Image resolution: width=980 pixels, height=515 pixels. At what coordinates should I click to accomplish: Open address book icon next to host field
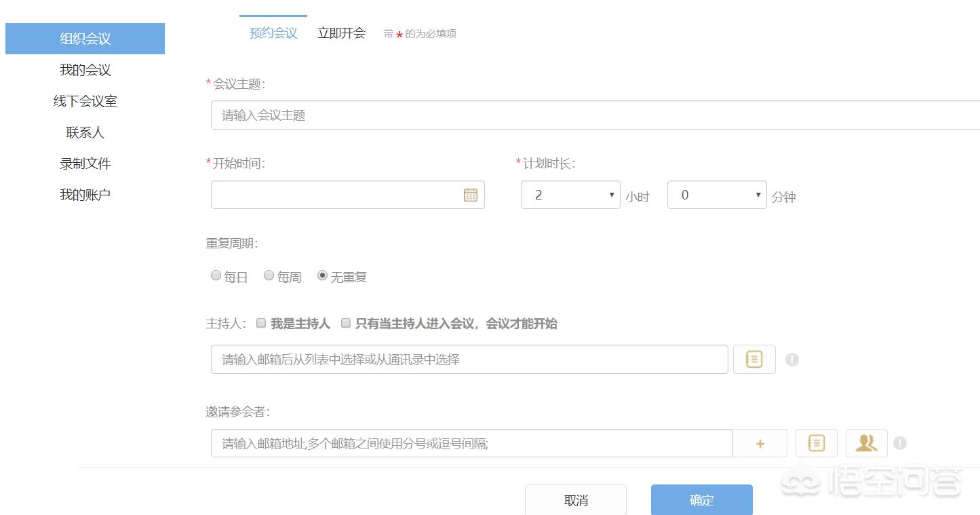coord(754,359)
